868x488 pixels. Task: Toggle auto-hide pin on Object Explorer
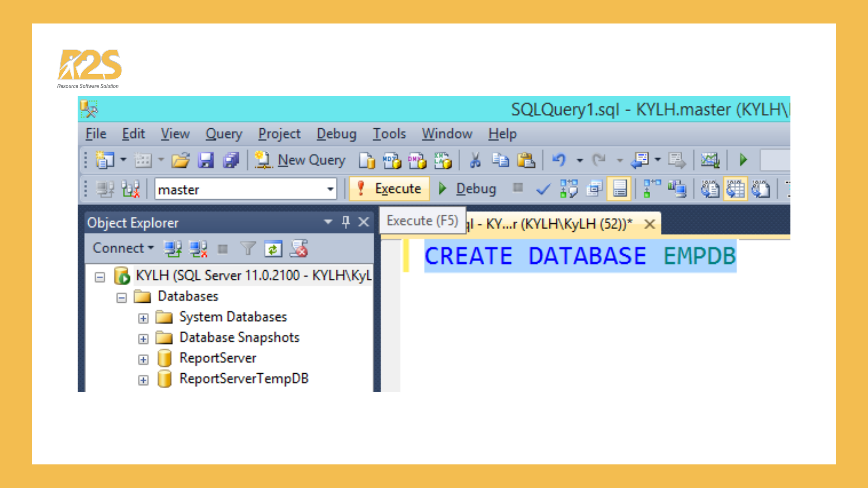tap(346, 222)
